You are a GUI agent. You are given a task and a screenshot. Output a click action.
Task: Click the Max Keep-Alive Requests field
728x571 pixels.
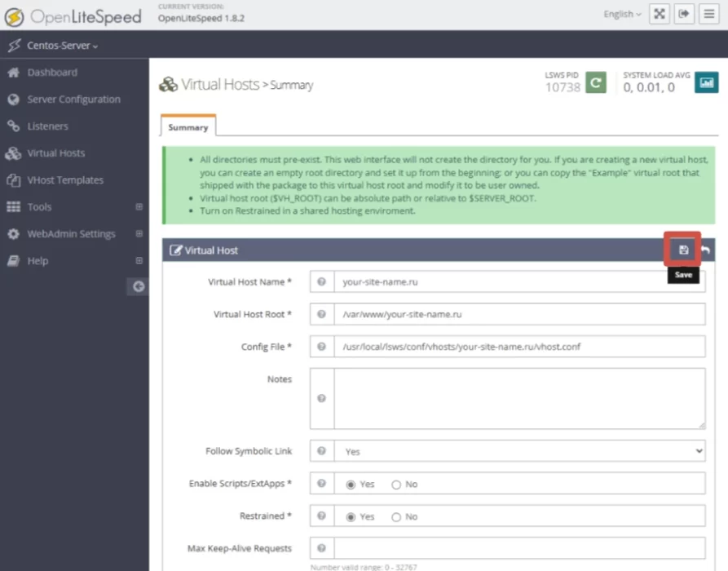[519, 548]
